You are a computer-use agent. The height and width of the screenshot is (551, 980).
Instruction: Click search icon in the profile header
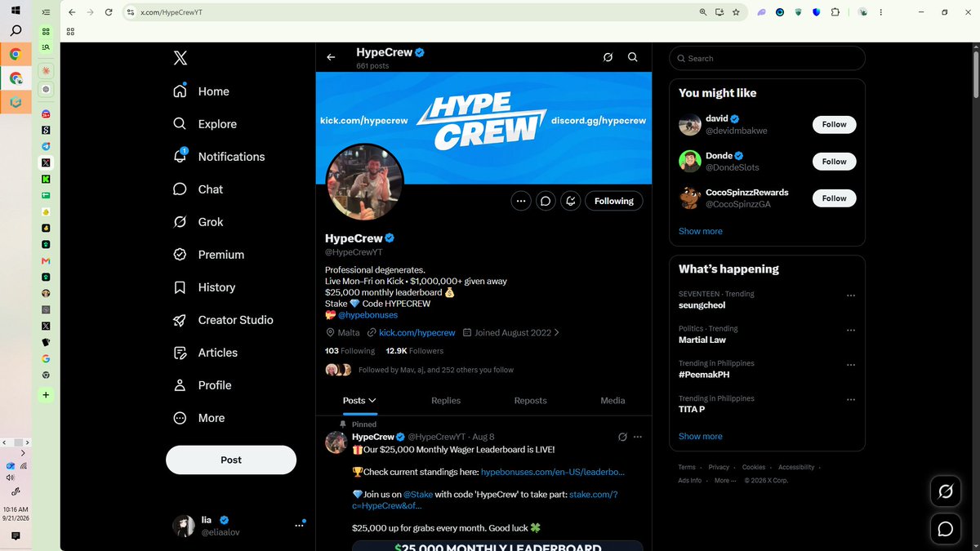pyautogui.click(x=633, y=57)
